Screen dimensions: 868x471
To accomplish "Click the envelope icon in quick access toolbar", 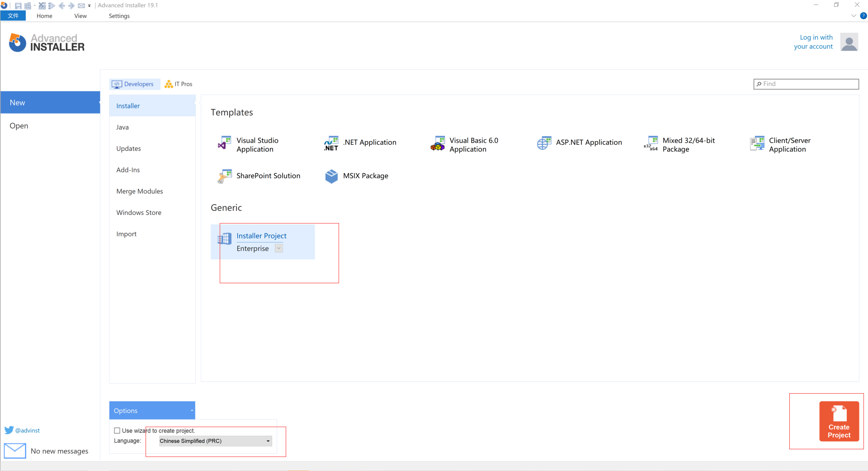I will point(81,5).
